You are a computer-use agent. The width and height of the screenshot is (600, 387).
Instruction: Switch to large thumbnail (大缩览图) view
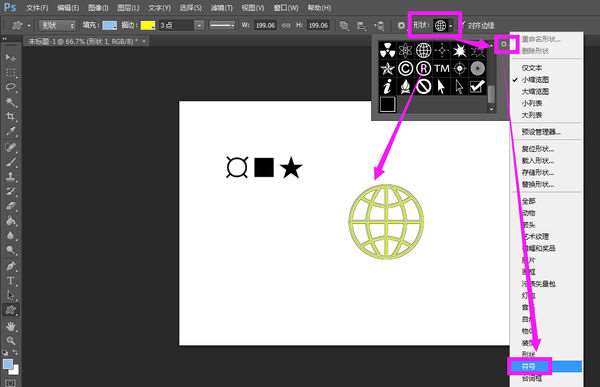(535, 91)
